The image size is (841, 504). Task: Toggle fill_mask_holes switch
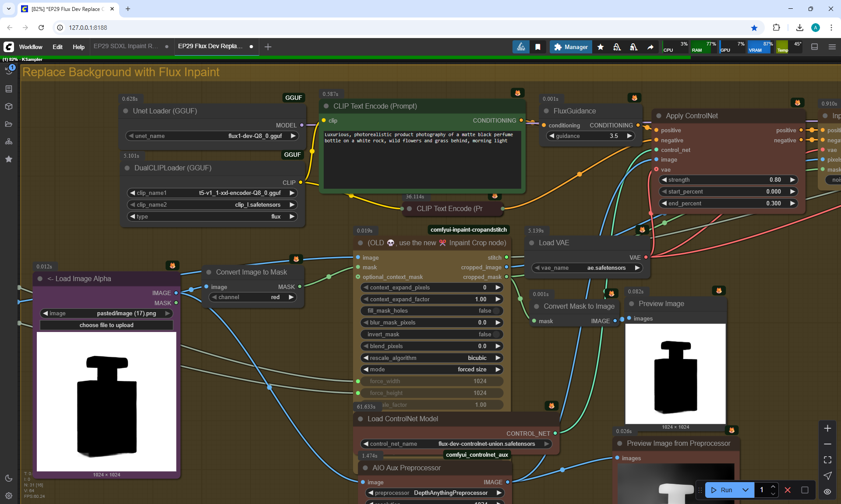tap(496, 311)
